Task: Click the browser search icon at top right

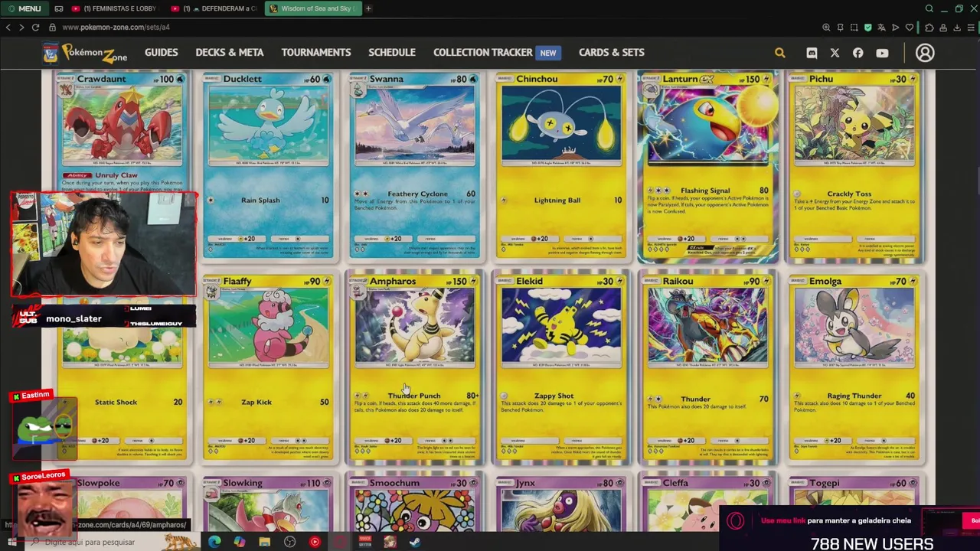Action: click(x=929, y=8)
